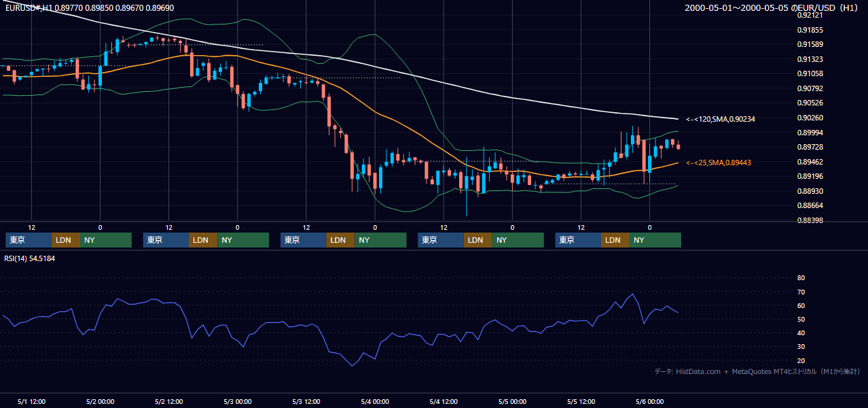This screenshot has height=408, width=868.
Task: Click the 5/5 12:00 time axis label
Action: (581, 401)
